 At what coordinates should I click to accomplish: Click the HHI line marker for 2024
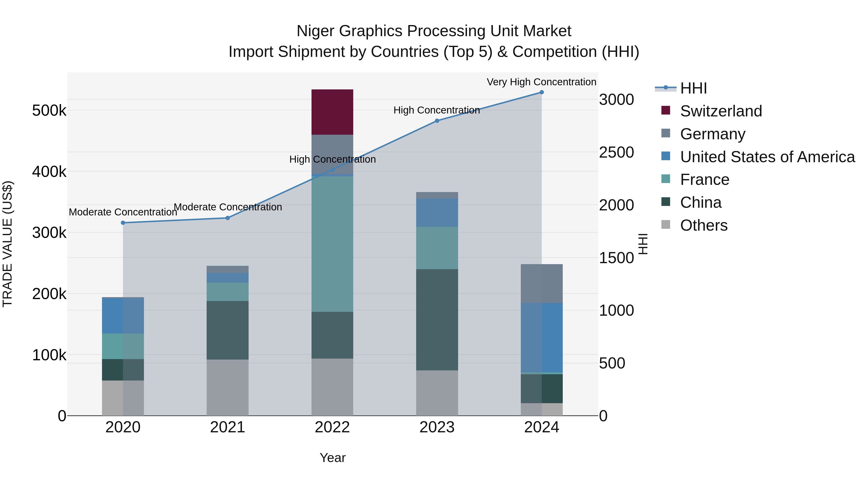(x=542, y=92)
